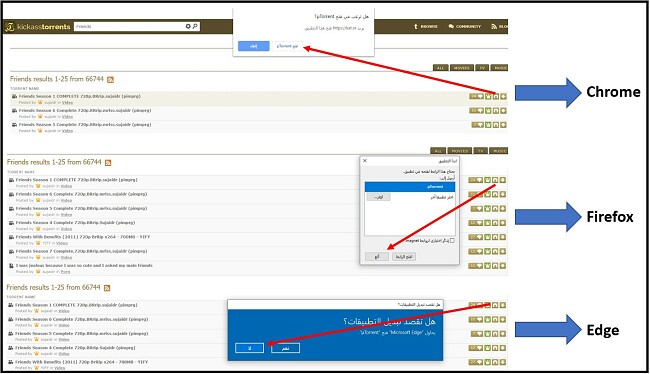This screenshot has height=374, width=650.
Task: Open the Browse menu in site header
Action: click(x=426, y=26)
